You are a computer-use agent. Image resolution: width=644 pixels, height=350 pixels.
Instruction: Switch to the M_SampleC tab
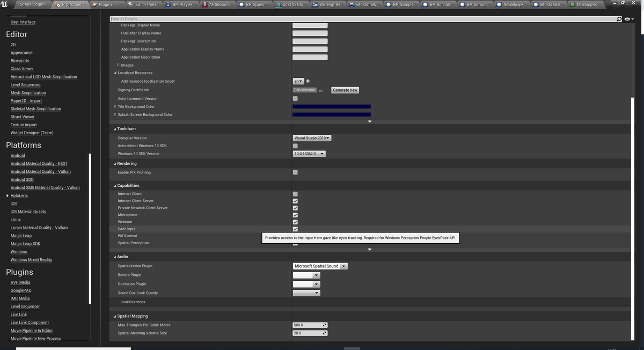[585, 4]
